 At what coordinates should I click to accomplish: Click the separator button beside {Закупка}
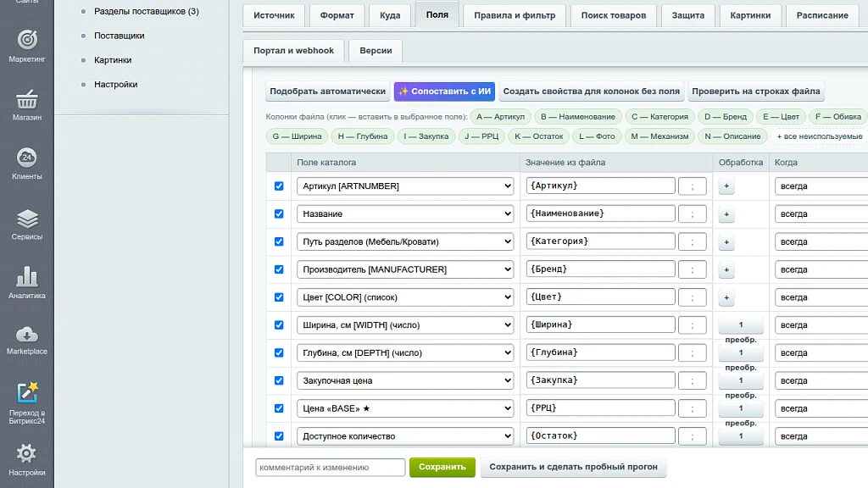[x=692, y=380]
